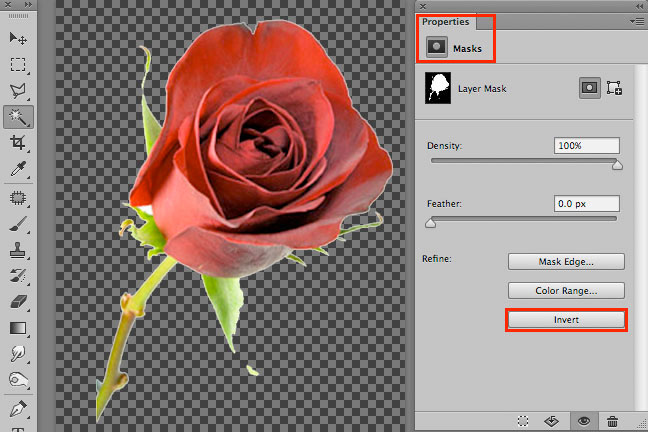Add a vector mask
Image resolution: width=648 pixels, height=432 pixels.
point(615,89)
